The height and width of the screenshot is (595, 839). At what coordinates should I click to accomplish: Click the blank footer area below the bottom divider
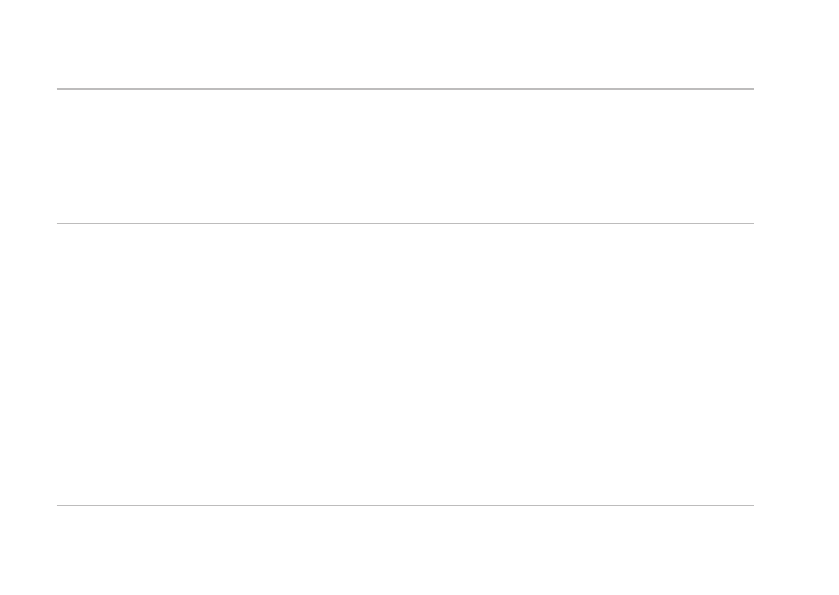pos(405,550)
